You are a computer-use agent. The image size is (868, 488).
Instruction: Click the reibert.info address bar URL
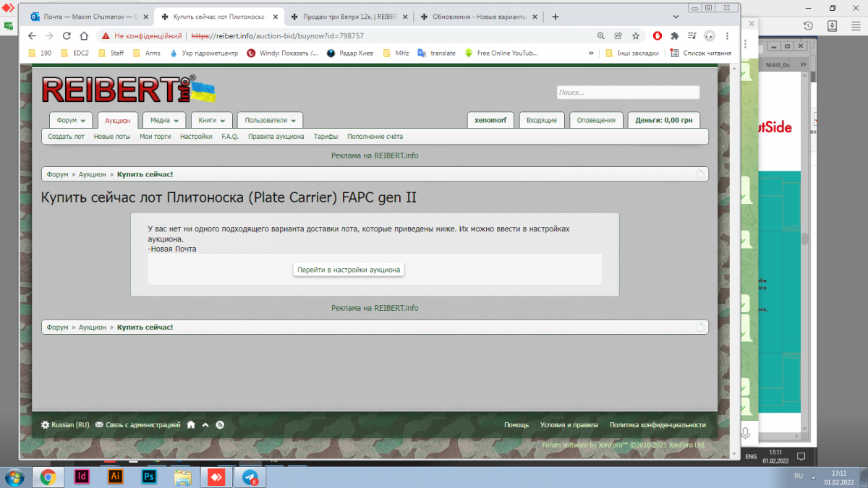pos(277,35)
